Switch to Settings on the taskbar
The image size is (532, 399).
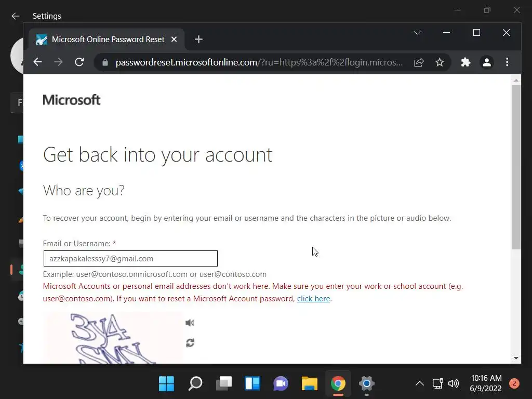(x=366, y=384)
